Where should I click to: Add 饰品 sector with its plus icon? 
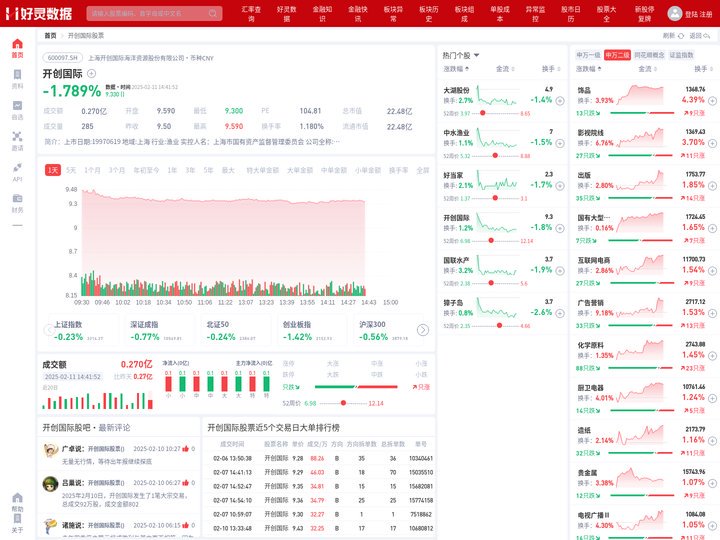coord(712,101)
